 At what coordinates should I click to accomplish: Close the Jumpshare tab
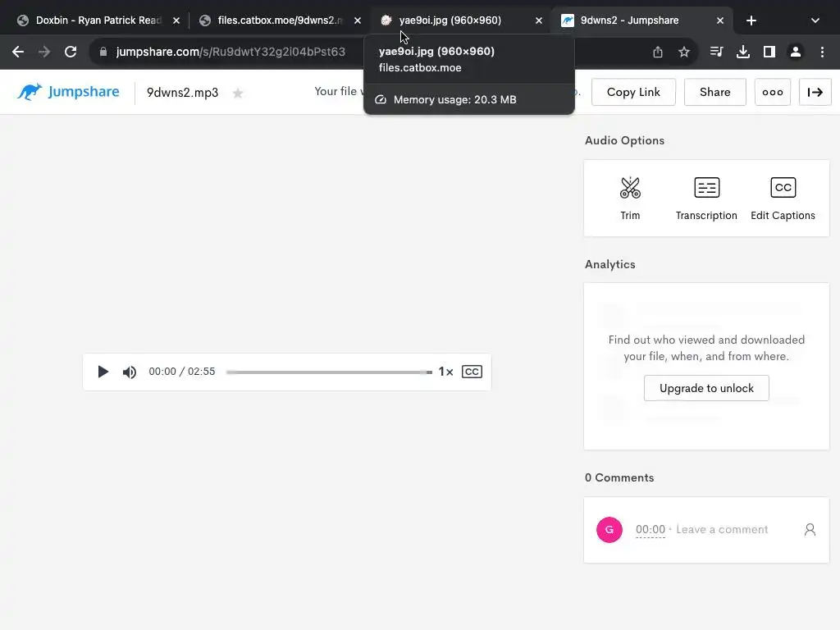coord(720,21)
